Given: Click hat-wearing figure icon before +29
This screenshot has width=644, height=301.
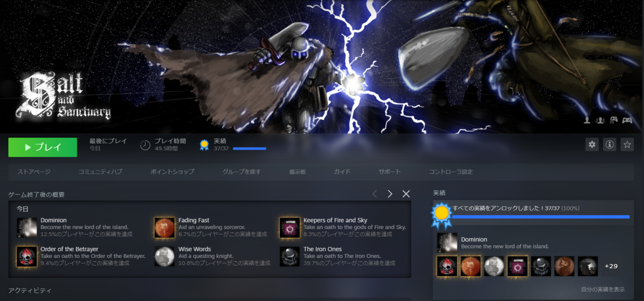Looking at the screenshot, I should (x=588, y=266).
